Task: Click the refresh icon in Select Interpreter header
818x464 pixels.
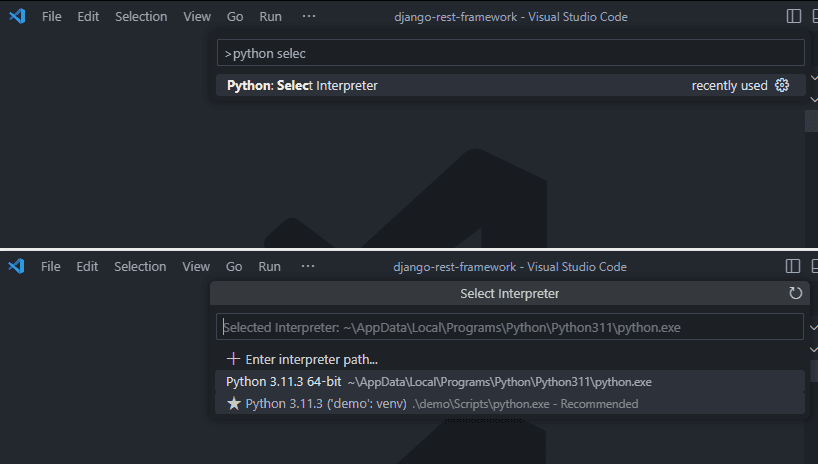Action: click(795, 293)
